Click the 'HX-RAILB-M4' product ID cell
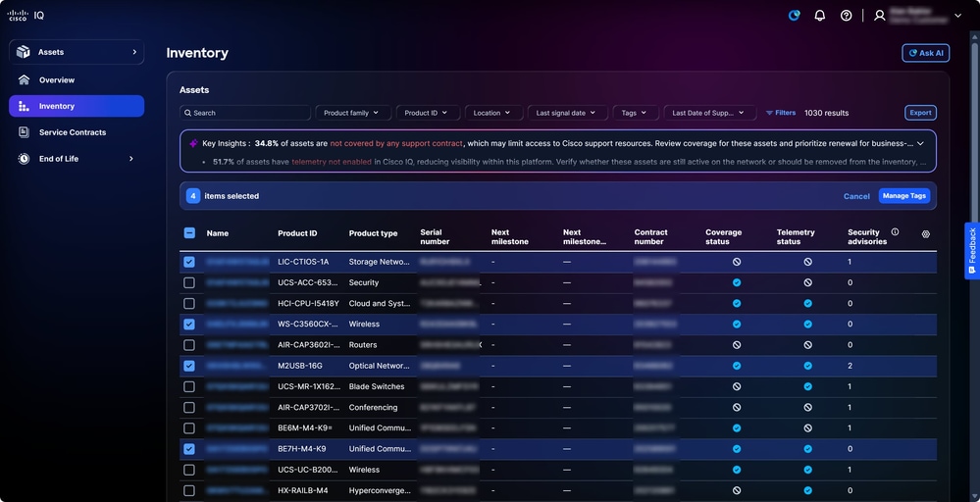980x502 pixels. [x=303, y=491]
